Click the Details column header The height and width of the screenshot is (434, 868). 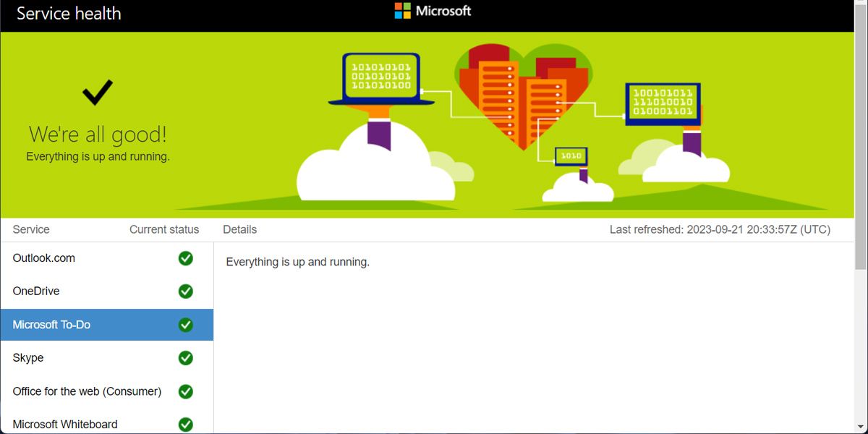[x=239, y=229]
